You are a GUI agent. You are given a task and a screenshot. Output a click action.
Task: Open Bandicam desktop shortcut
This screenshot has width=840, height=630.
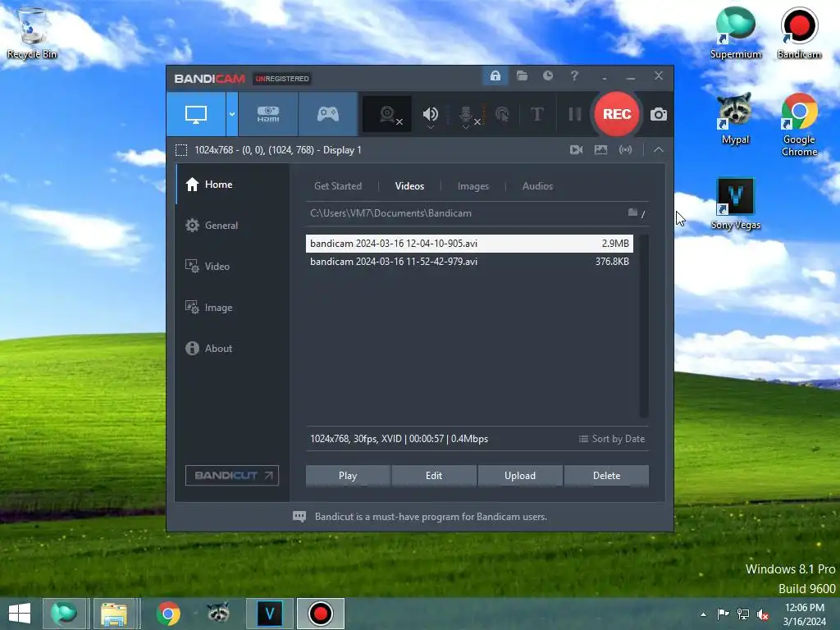(x=799, y=33)
